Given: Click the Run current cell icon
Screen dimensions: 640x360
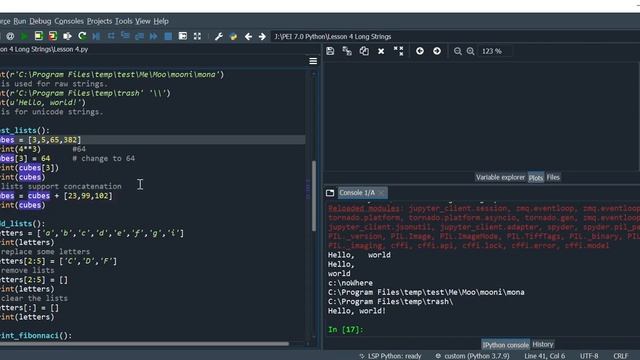Looking at the screenshot, I should coord(38,36).
